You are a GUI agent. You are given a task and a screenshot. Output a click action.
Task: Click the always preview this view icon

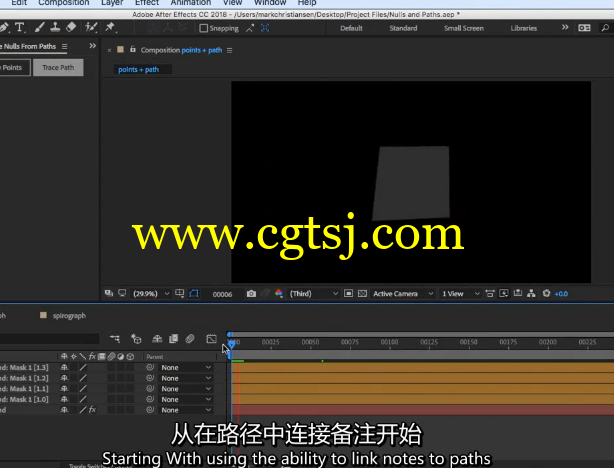pyautogui.click(x=109, y=293)
